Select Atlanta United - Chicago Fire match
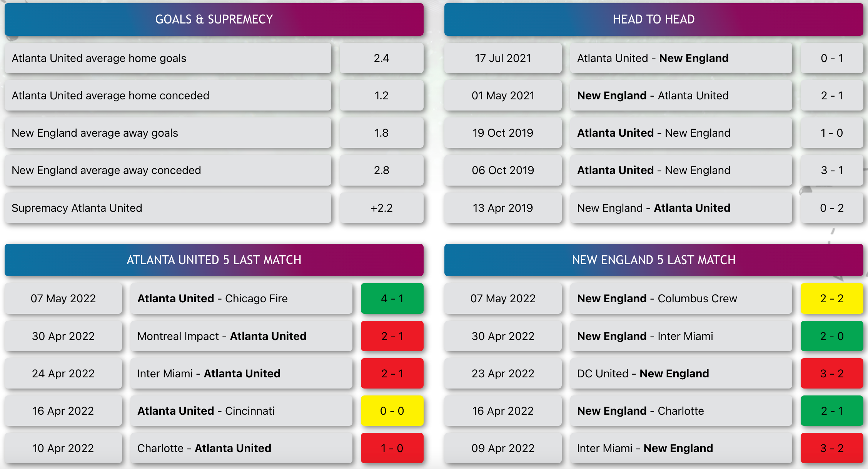 coord(241,298)
